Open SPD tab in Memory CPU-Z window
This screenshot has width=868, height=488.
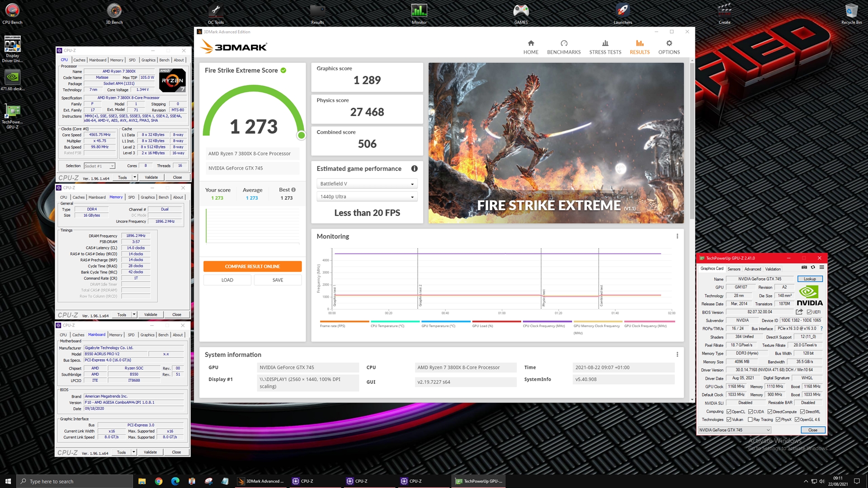click(x=131, y=197)
